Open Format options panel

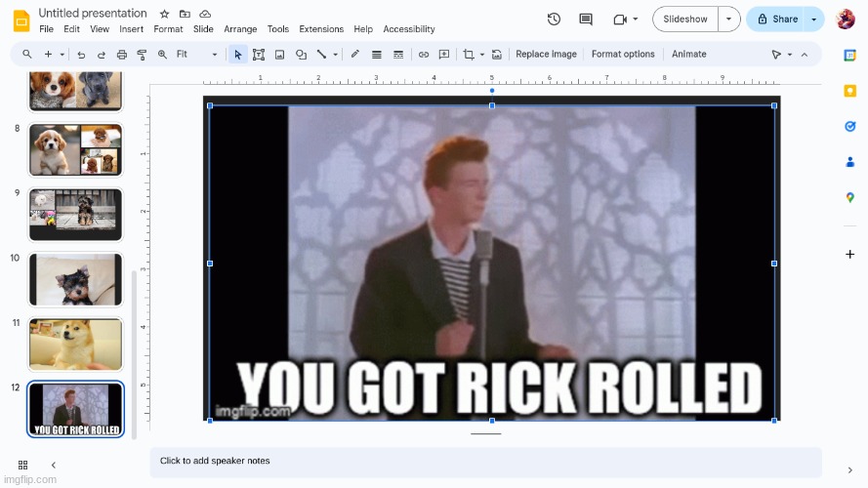click(623, 55)
